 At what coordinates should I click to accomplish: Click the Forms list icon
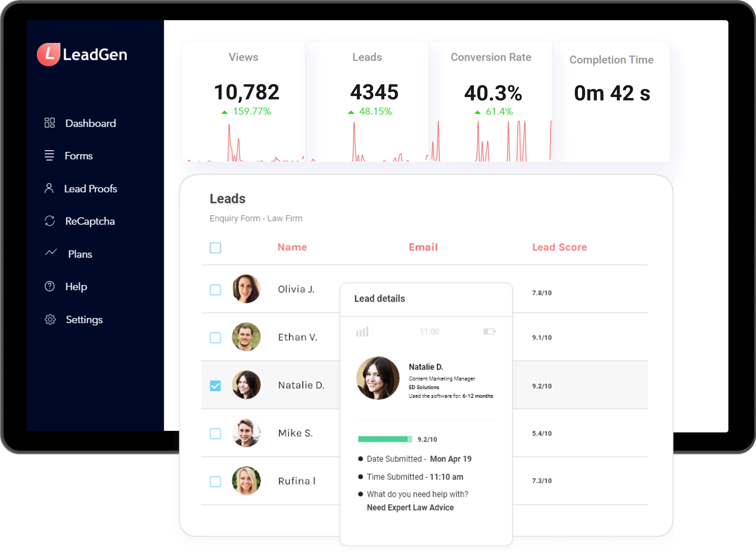click(x=49, y=155)
